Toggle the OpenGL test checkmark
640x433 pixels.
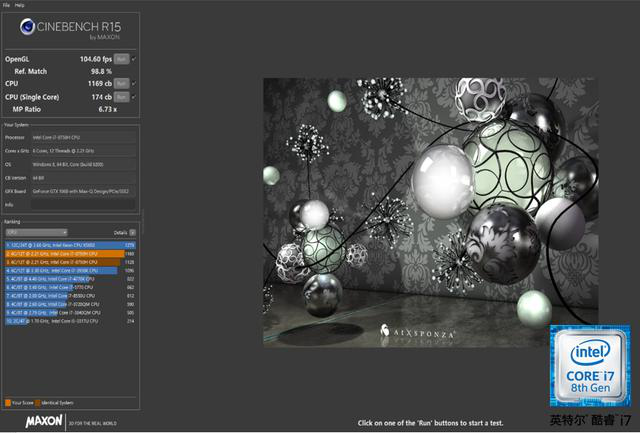tap(134, 59)
